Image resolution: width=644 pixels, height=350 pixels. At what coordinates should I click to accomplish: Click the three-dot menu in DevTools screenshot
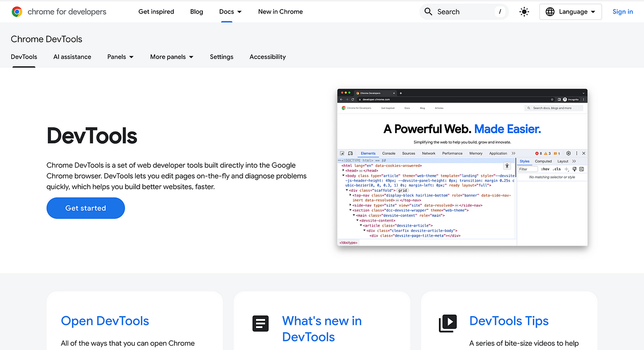pyautogui.click(x=576, y=153)
